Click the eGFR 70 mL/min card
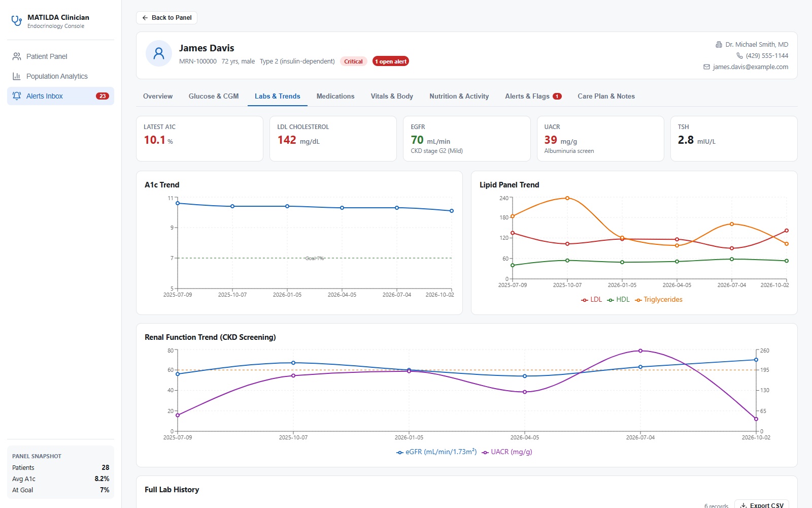Screen dimensions: 812x508 click(x=467, y=139)
